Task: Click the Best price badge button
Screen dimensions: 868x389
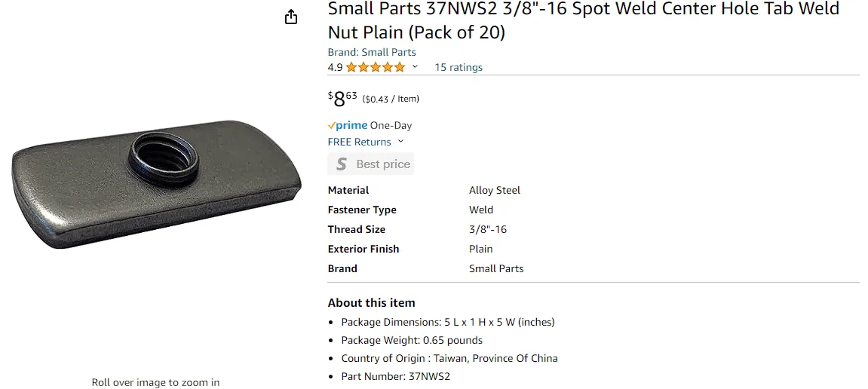Action: pos(371,164)
